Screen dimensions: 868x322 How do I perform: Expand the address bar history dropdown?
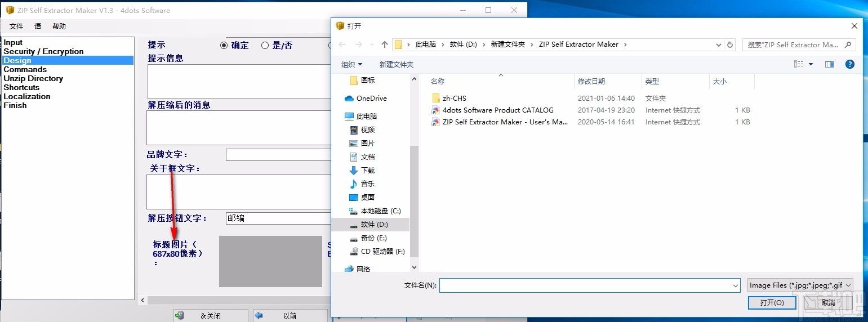coord(719,45)
